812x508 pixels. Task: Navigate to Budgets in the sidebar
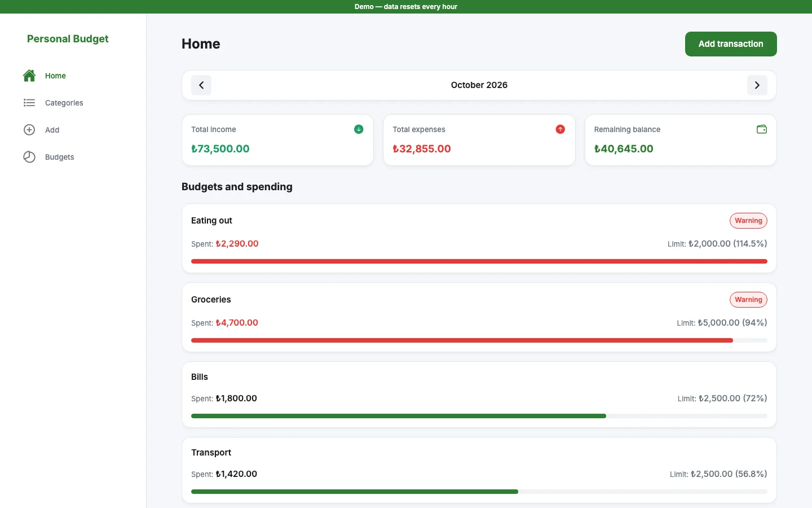(x=73, y=157)
